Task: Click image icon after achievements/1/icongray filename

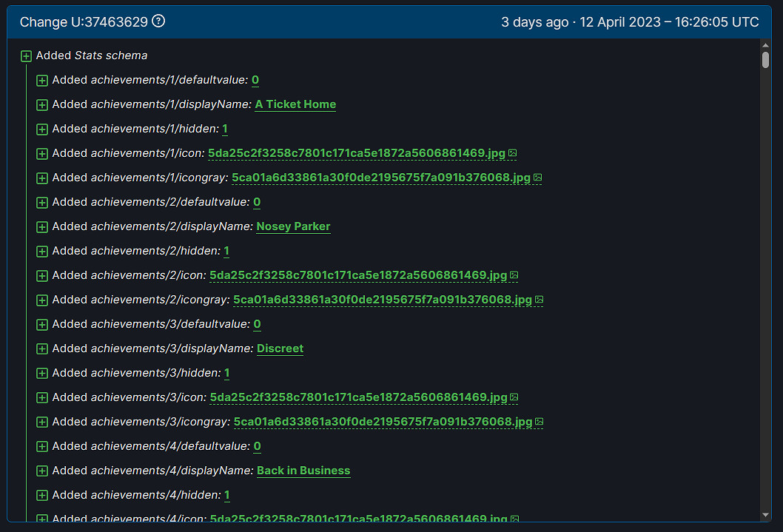Action: tap(538, 178)
